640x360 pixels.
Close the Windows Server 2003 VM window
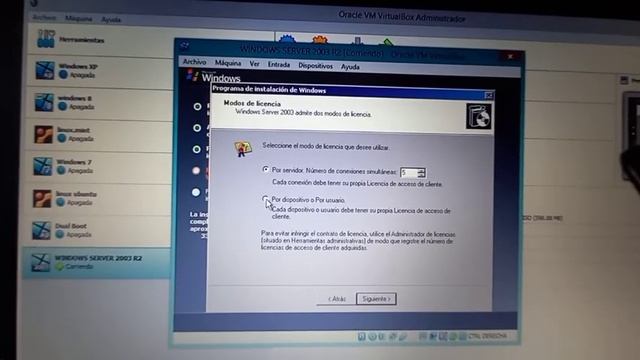(x=510, y=56)
